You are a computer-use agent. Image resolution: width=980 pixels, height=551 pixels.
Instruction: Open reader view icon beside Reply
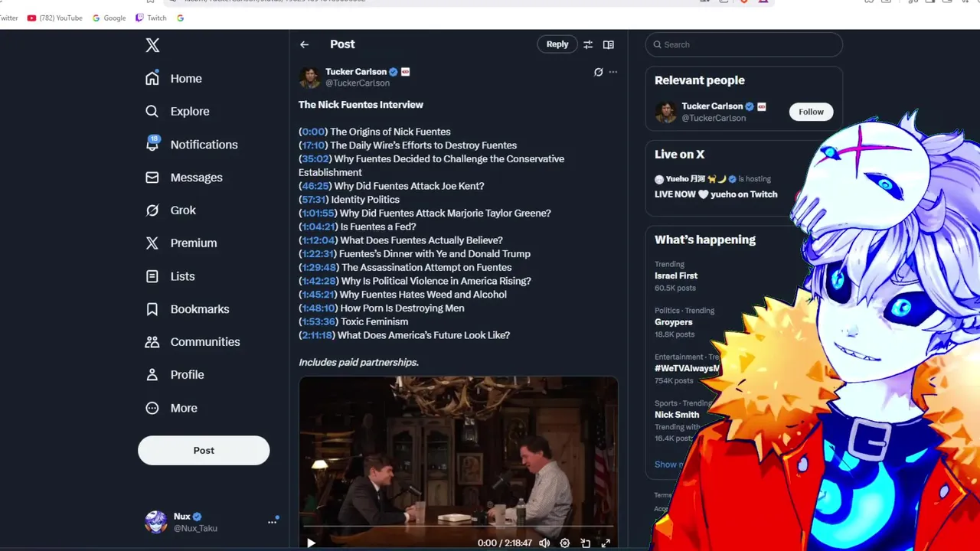pyautogui.click(x=609, y=44)
